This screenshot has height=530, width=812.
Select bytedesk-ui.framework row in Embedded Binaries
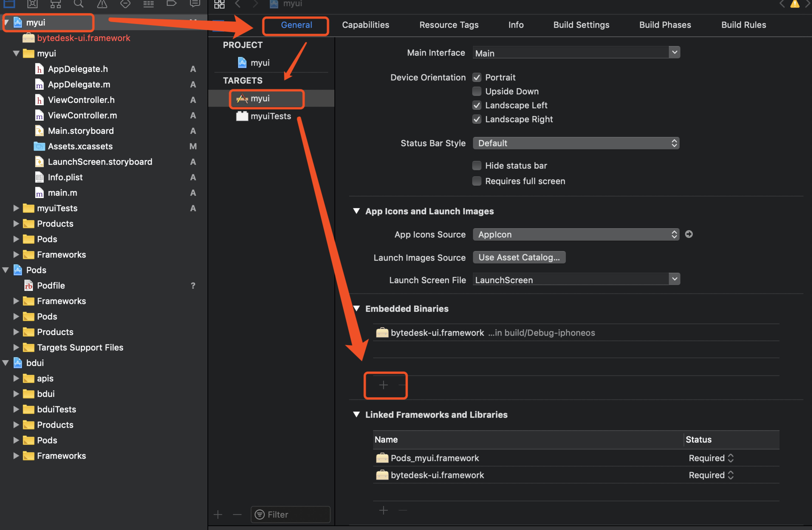[x=576, y=333]
